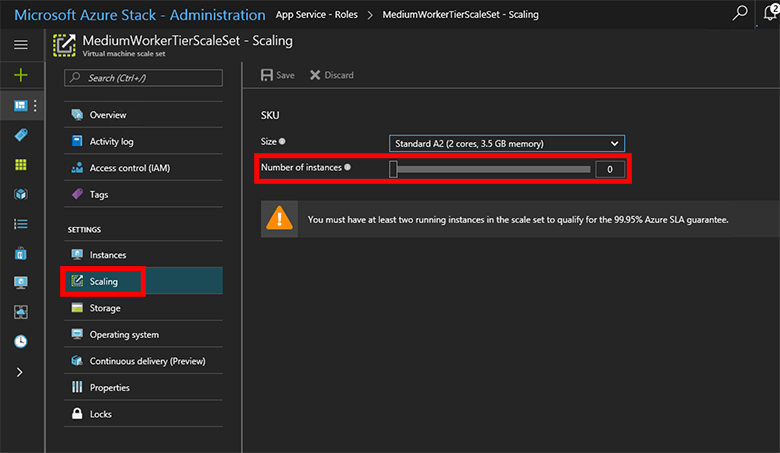This screenshot has width=780, height=453.
Task: Select Scaling under Settings
Action: click(x=104, y=282)
